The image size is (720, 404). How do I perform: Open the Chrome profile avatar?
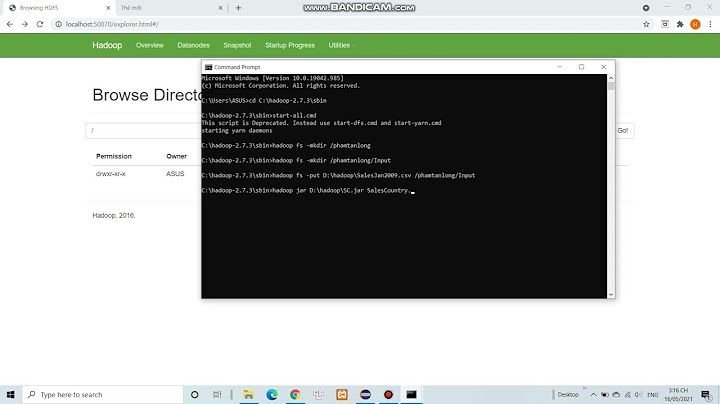(x=695, y=24)
